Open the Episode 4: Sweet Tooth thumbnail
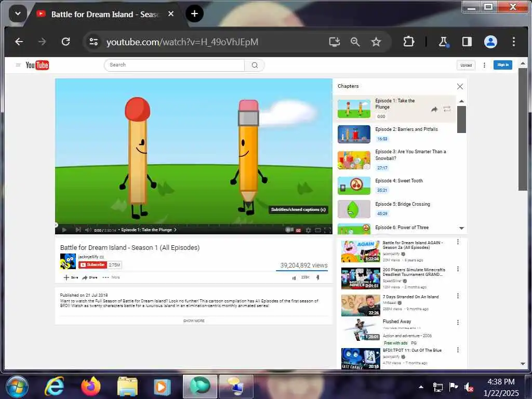The height and width of the screenshot is (399, 532). [354, 185]
